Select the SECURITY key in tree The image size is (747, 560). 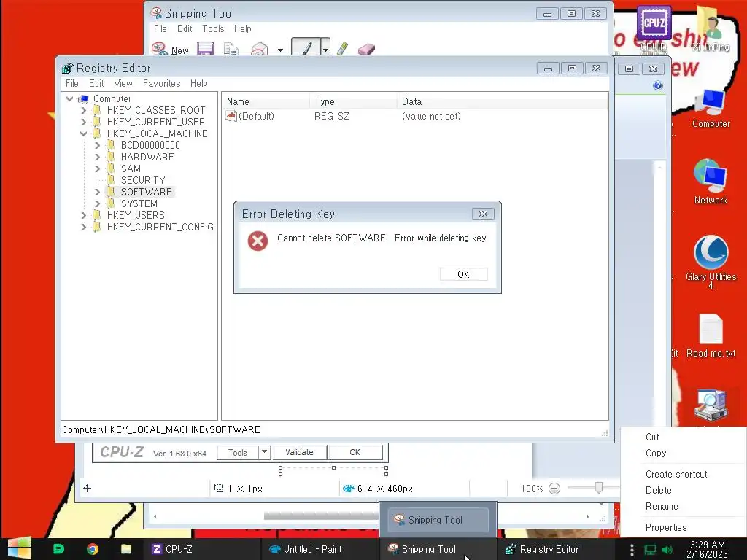point(143,180)
